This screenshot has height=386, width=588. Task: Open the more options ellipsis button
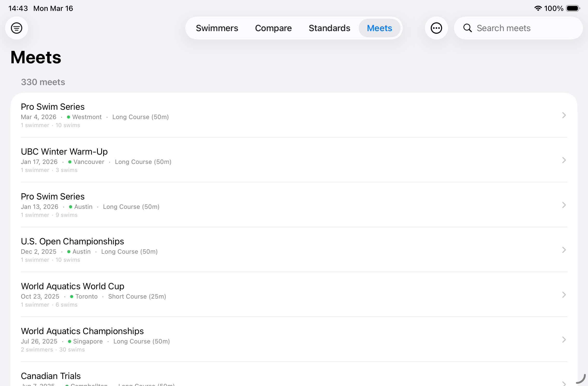(436, 28)
